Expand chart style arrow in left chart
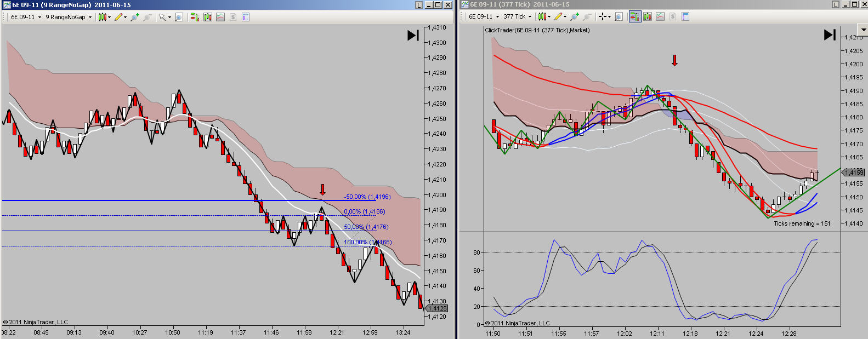 [109, 17]
